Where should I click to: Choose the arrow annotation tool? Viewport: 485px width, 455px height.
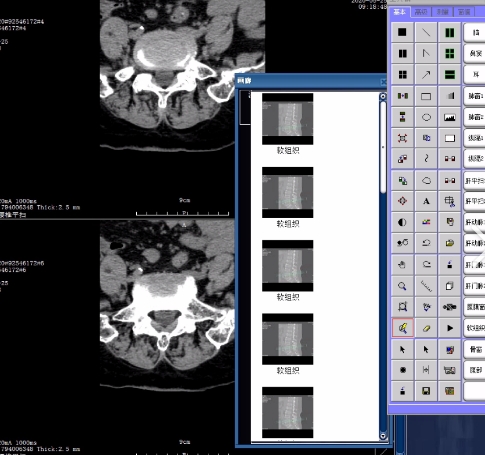pyautogui.click(x=426, y=74)
